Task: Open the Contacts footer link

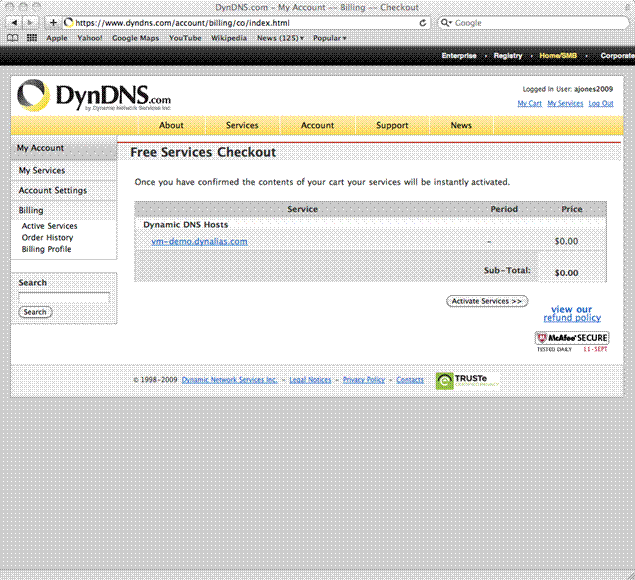Action: [x=410, y=380]
